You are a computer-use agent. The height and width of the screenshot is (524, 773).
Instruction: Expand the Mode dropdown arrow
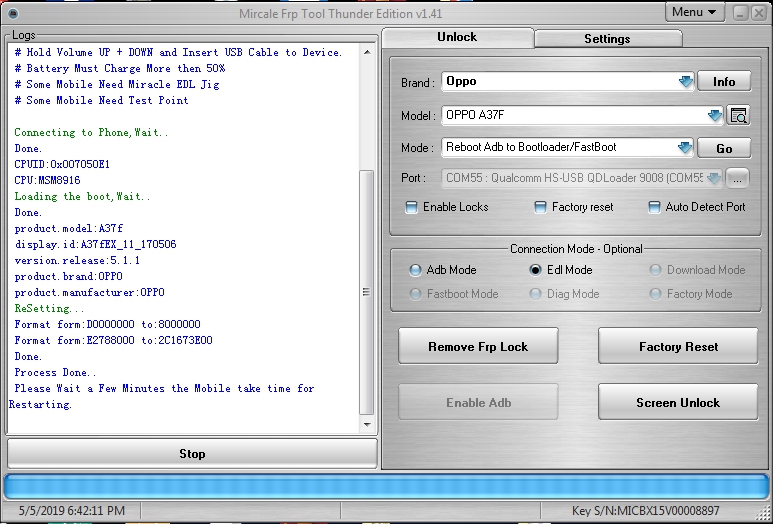685,147
